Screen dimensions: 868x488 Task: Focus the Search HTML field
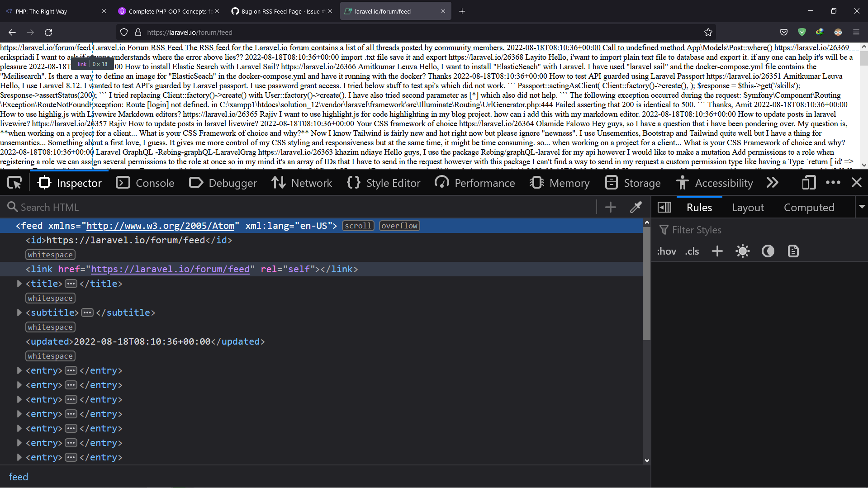(299, 207)
